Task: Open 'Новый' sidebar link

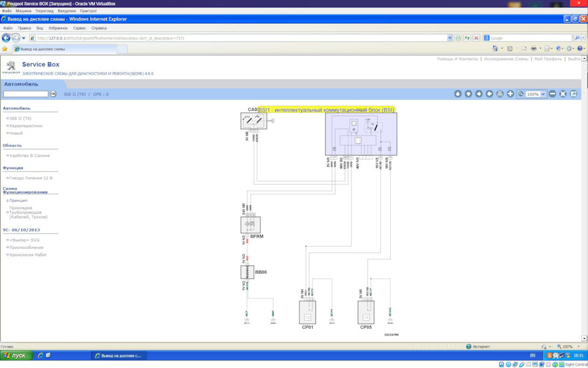Action: (x=16, y=133)
